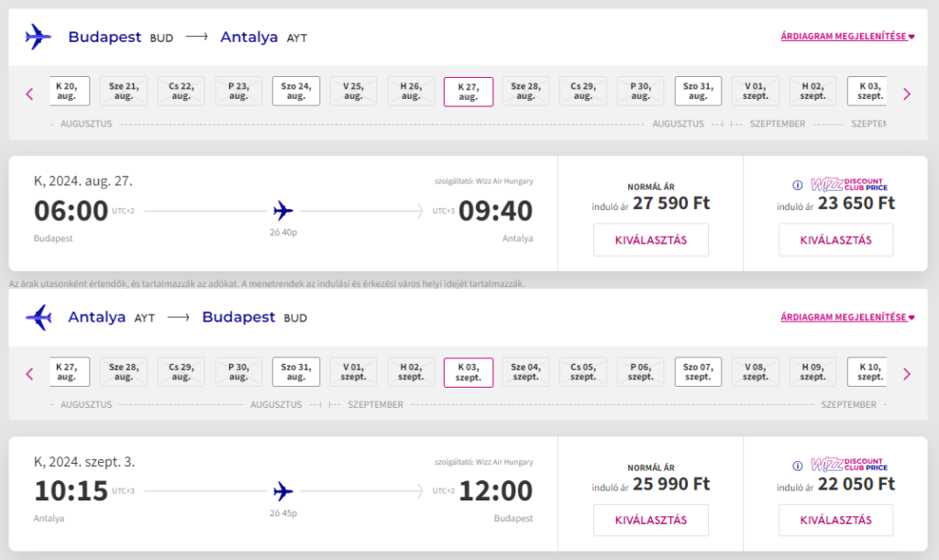This screenshot has width=939, height=560.
Task: Select outbound date Szo 24, aug.
Action: pyautogui.click(x=296, y=91)
